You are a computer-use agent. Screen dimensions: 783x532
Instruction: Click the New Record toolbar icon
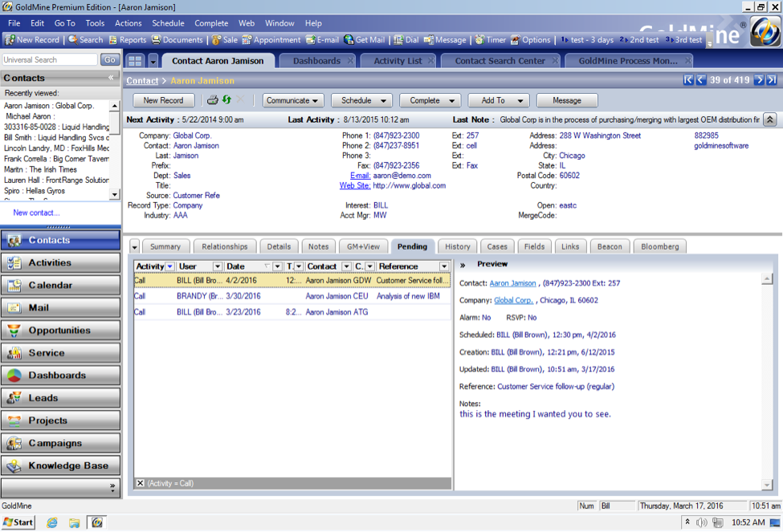(x=31, y=40)
